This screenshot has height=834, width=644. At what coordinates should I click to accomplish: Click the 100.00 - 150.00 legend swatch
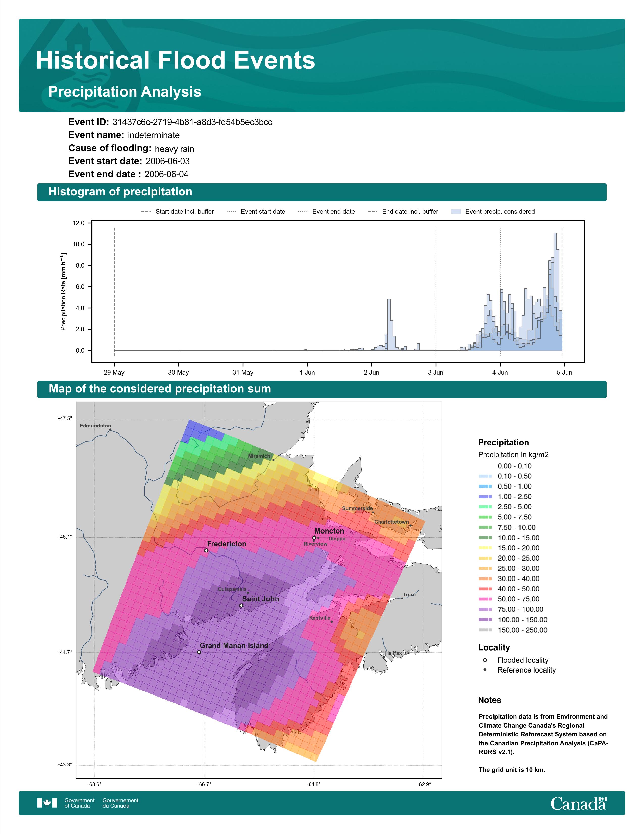point(485,620)
